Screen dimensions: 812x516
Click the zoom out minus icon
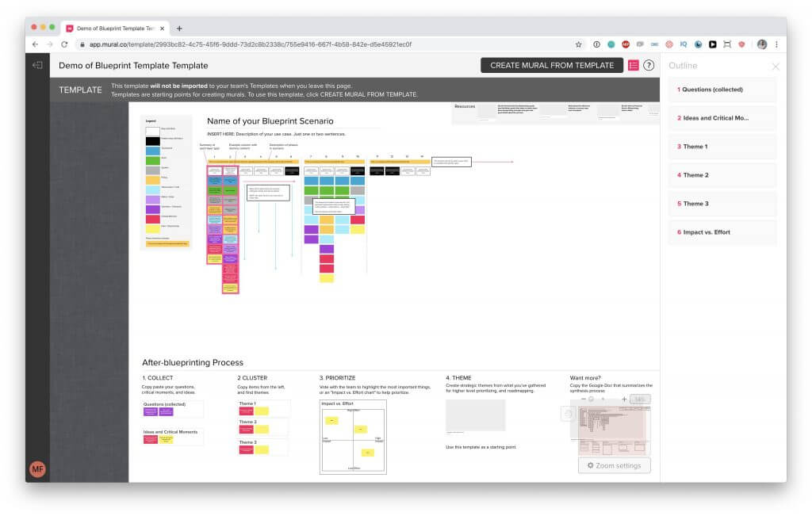tap(584, 399)
